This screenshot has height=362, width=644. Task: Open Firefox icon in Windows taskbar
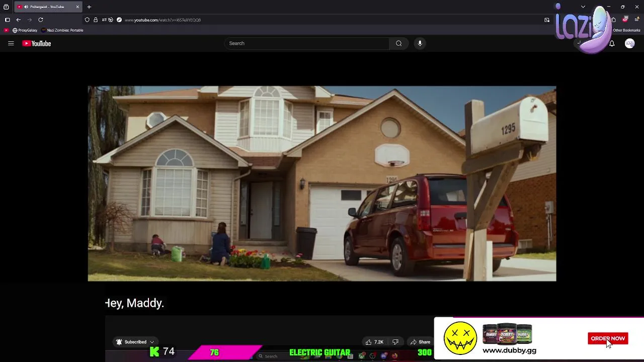(394, 356)
